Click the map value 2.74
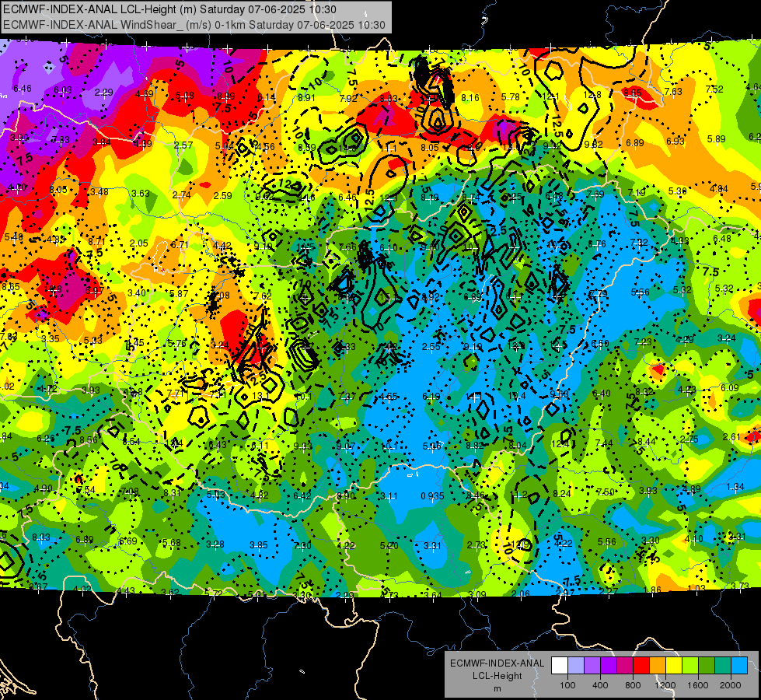761x700 pixels. pos(182,194)
